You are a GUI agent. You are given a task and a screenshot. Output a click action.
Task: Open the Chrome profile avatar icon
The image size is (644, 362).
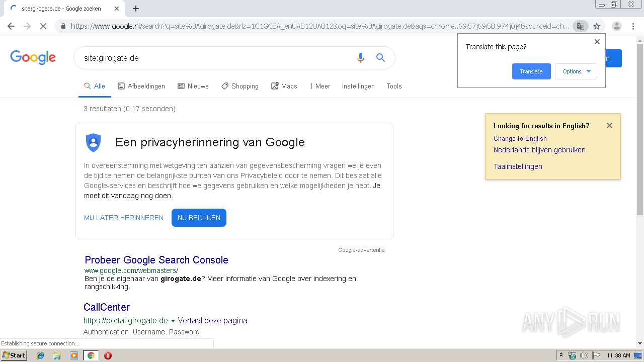point(617,26)
